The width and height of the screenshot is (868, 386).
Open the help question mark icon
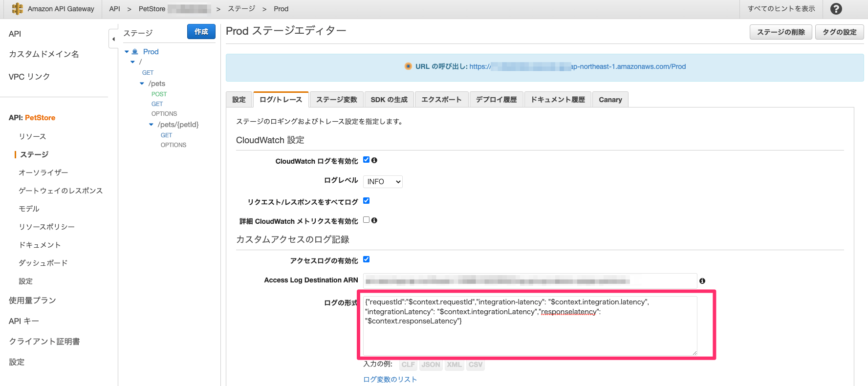tap(836, 9)
